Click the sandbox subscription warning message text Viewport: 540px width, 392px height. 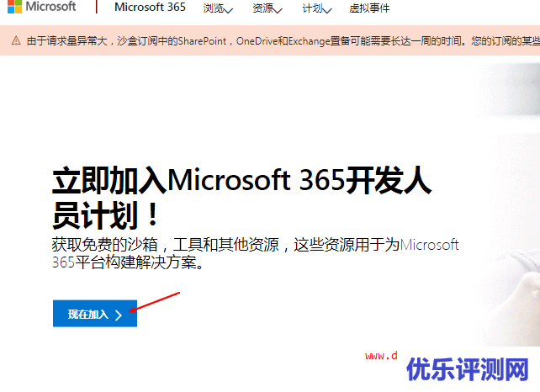tap(283, 41)
